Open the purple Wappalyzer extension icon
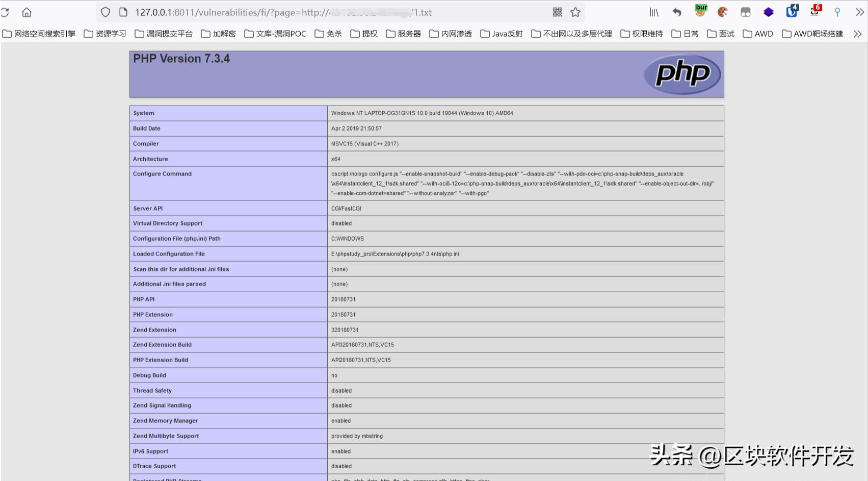 point(768,11)
